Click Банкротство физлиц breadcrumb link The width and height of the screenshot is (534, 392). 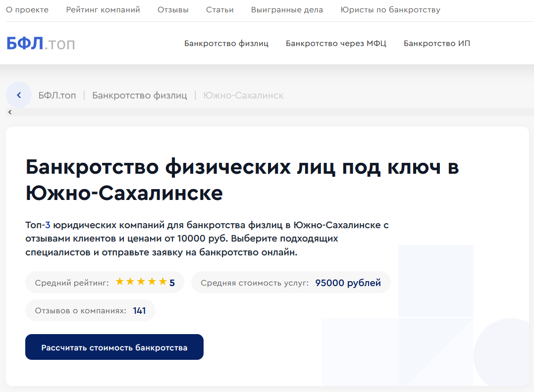pos(140,95)
